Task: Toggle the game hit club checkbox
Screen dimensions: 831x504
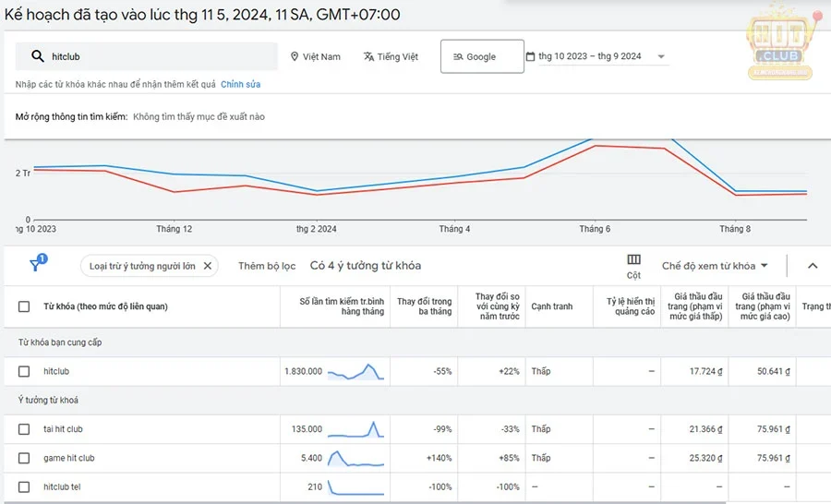Action: [x=24, y=458]
